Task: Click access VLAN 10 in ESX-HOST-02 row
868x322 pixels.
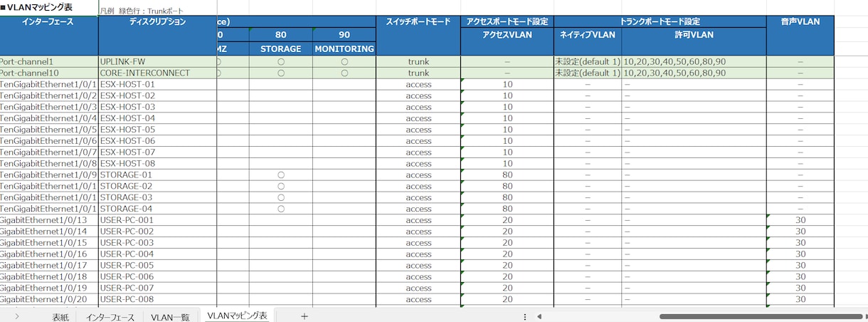Action: pos(507,96)
